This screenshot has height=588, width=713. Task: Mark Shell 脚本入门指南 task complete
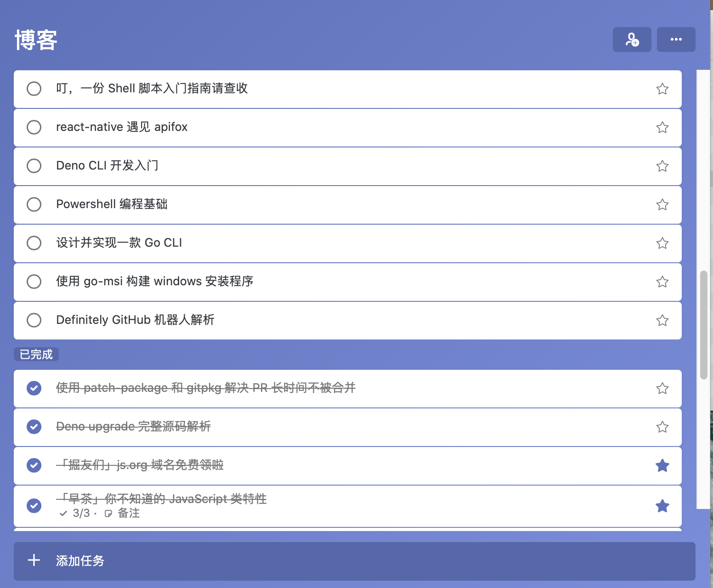[34, 89]
